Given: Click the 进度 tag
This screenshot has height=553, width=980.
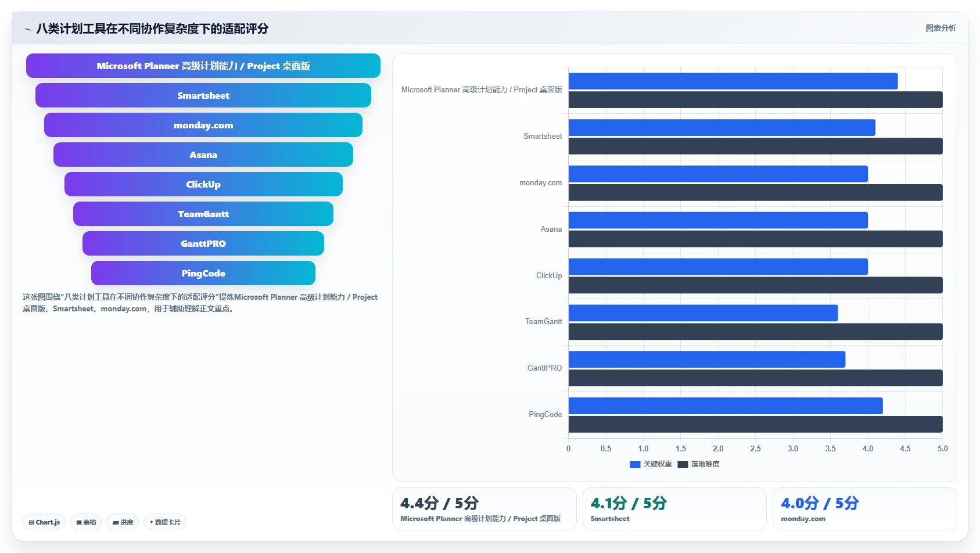Looking at the screenshot, I should [x=123, y=522].
